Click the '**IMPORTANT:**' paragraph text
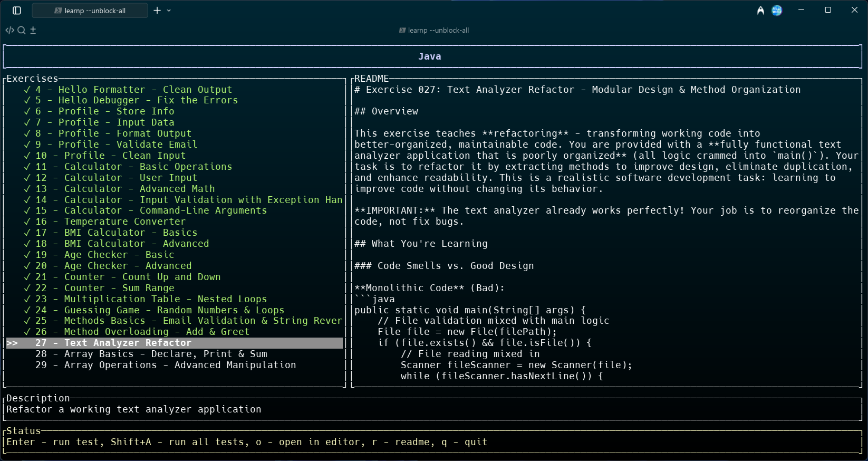This screenshot has height=461, width=868. [x=606, y=216]
